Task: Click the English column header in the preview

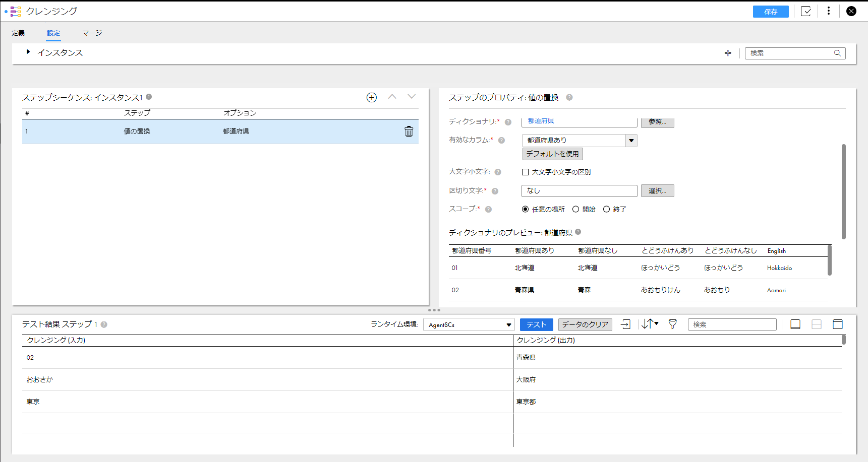Action: tap(777, 251)
